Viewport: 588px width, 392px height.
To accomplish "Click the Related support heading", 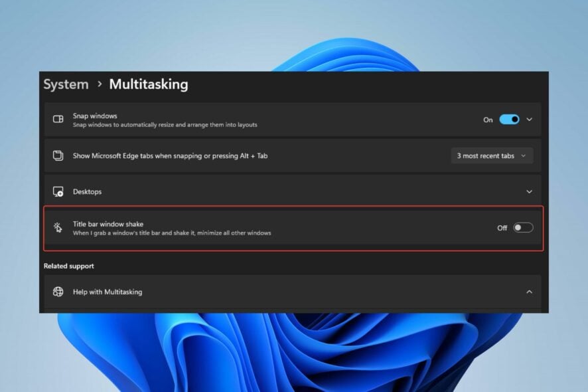I will pyautogui.click(x=68, y=266).
